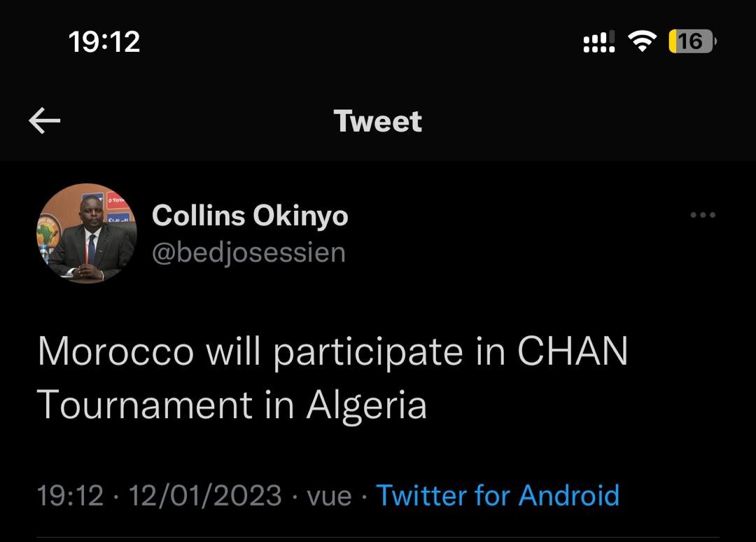The height and width of the screenshot is (542, 756).
Task: Tap the tweet's 19:12 timestamp
Action: click(x=70, y=496)
